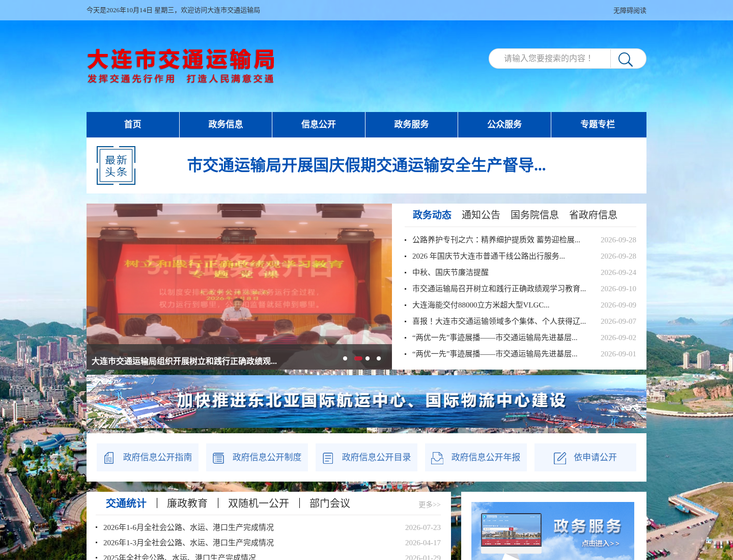Switch to the 部门会议 tab
This screenshot has height=560, width=733.
pos(330,503)
